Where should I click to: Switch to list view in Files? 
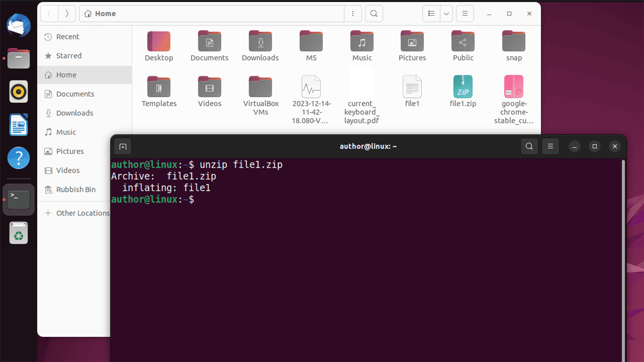(431, 14)
